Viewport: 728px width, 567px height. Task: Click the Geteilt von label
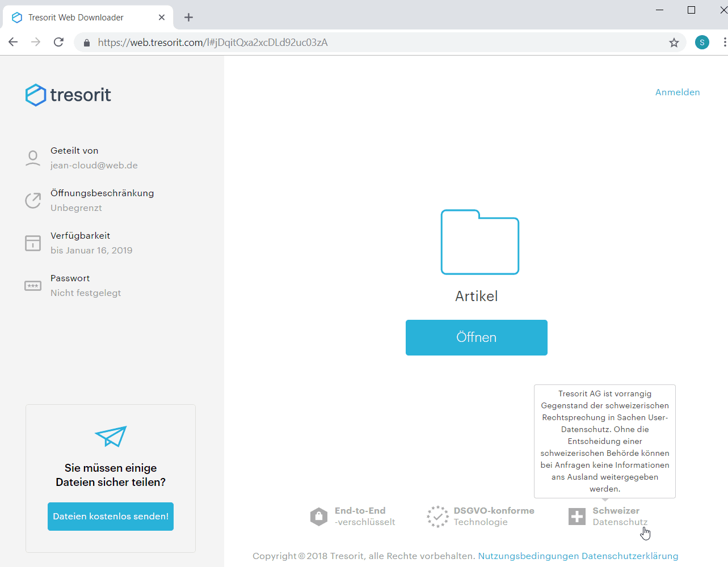pos(74,151)
